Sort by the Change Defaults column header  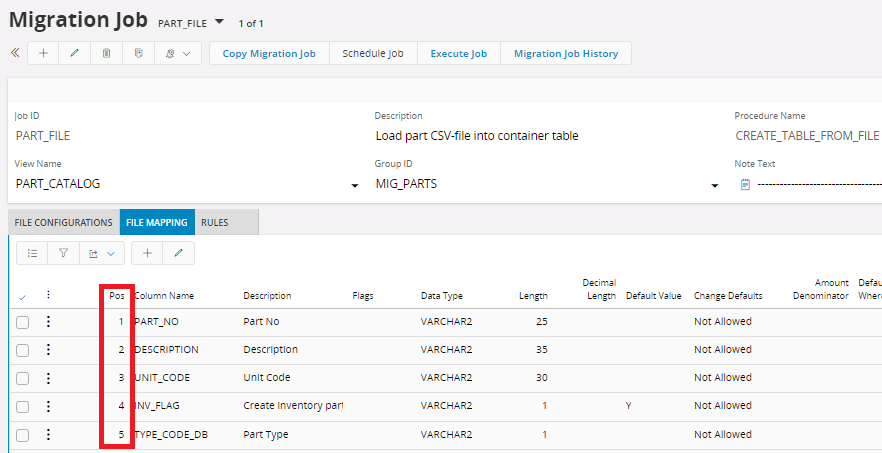(728, 295)
